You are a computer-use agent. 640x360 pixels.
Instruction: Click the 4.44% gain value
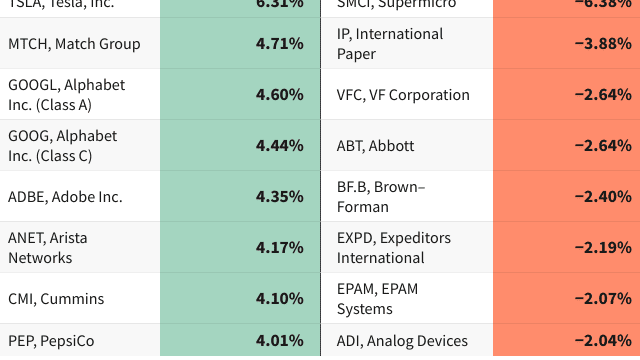click(280, 145)
